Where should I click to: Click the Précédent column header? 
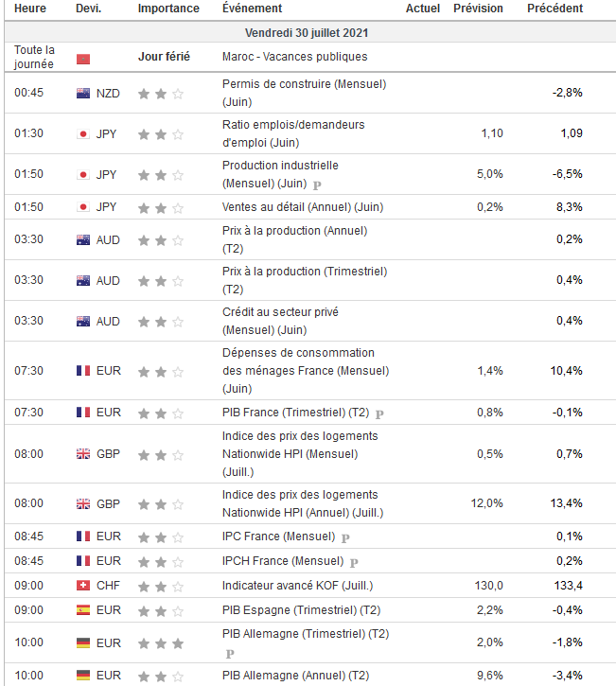(x=554, y=9)
